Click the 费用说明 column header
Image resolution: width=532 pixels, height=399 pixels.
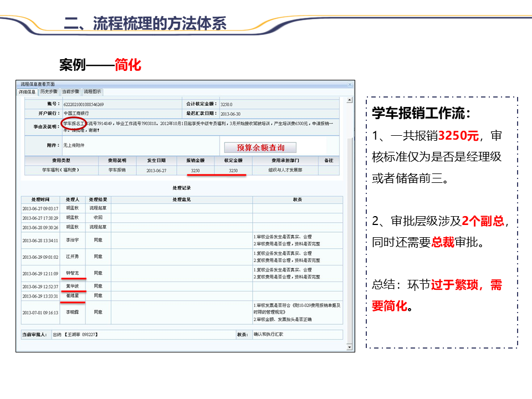point(117,161)
